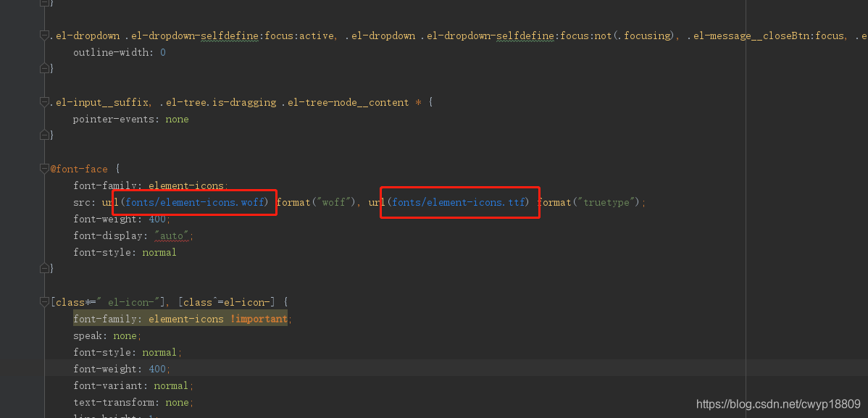
Task: Click the 'font-display: "auto"' line
Action: pyautogui.click(x=133, y=236)
